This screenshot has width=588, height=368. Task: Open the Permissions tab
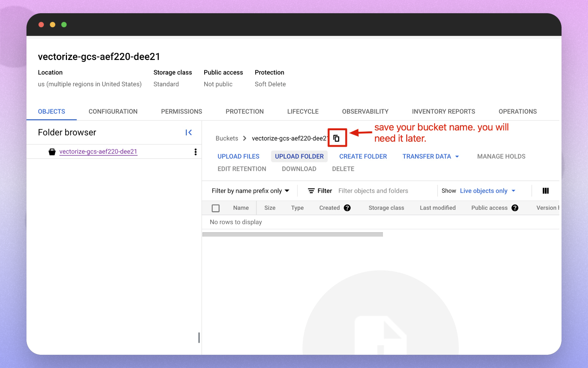(x=182, y=112)
